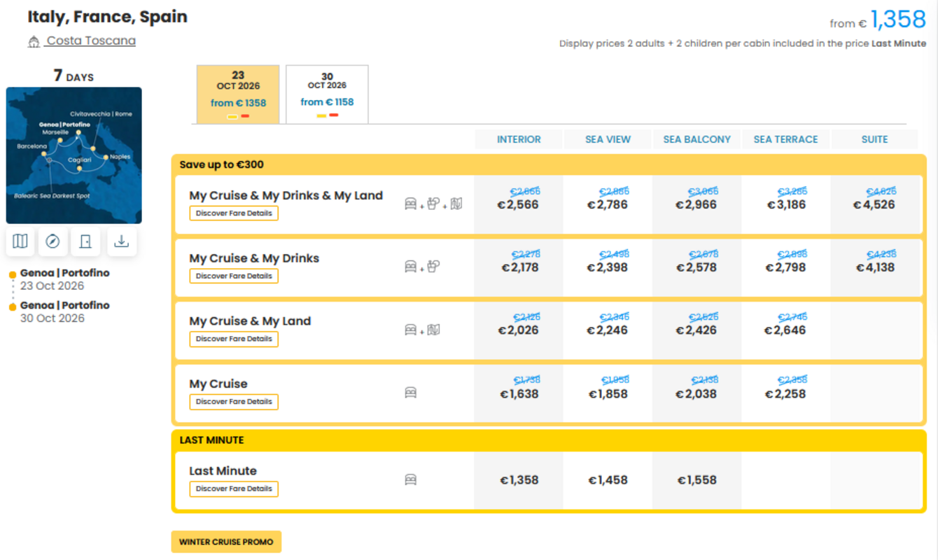The image size is (938, 560).
Task: Open the itinerary map icon under the route image
Action: coord(20,241)
